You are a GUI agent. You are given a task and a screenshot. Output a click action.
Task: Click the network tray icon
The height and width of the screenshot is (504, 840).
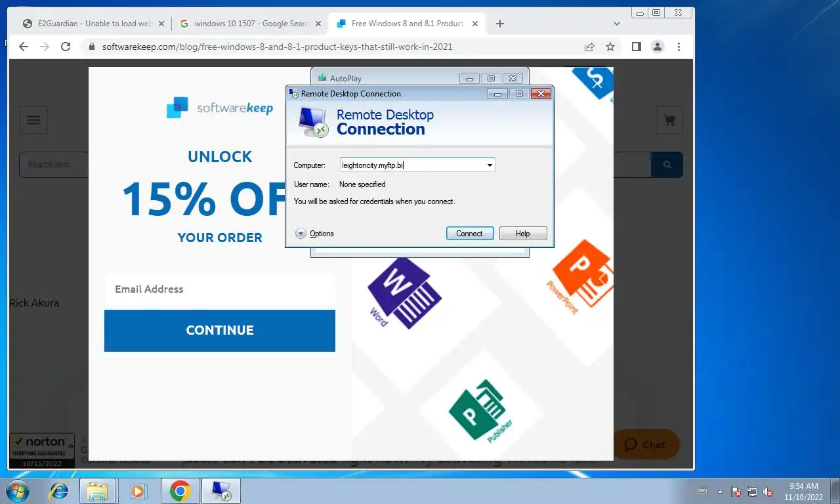752,492
